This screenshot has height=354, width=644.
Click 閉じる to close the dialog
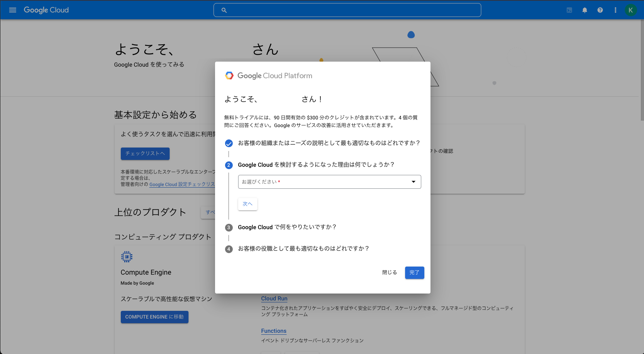tap(390, 273)
